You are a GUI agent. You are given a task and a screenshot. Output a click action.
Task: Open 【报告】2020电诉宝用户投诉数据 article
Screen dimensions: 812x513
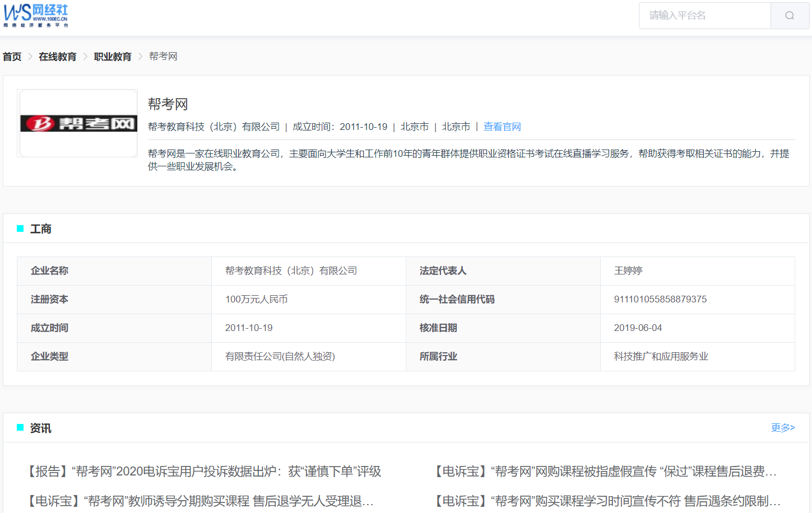pyautogui.click(x=202, y=472)
